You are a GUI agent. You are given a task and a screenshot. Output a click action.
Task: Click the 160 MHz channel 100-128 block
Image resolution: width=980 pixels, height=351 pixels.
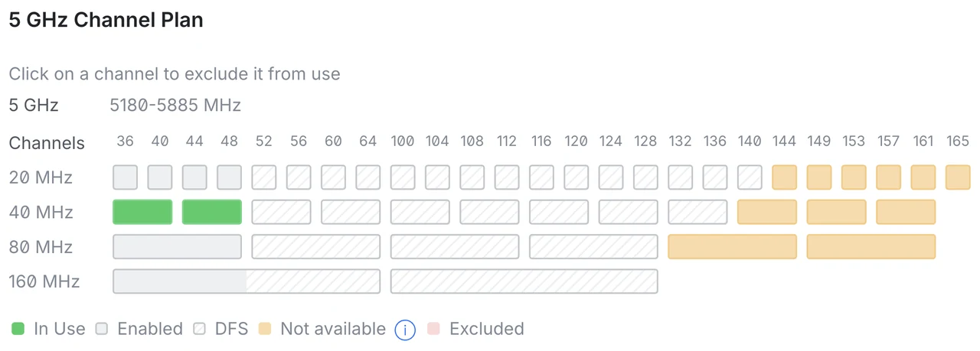[x=524, y=281]
